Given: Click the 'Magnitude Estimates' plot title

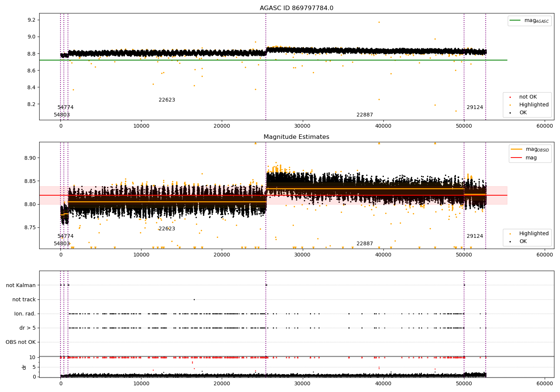Looking at the screenshot, I should pos(296,137).
